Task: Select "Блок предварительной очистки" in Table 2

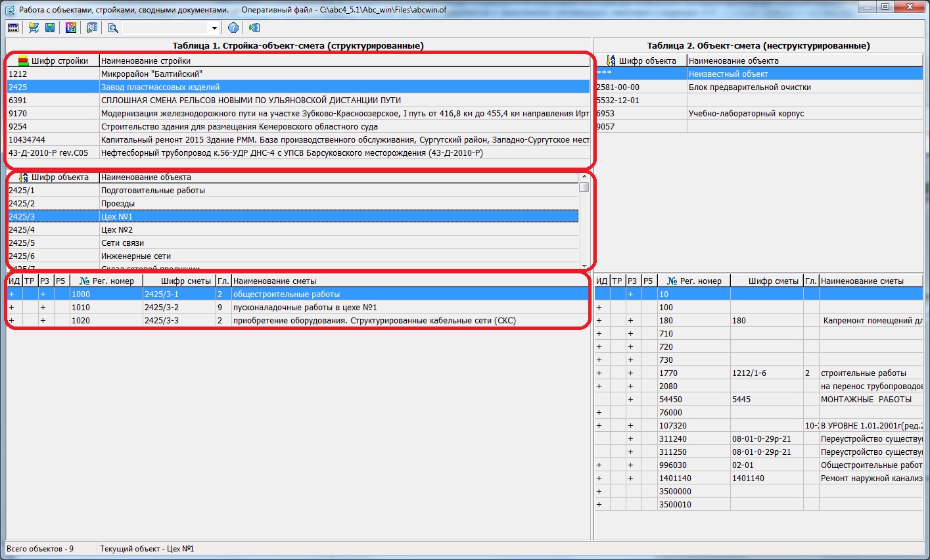Action: point(758,87)
